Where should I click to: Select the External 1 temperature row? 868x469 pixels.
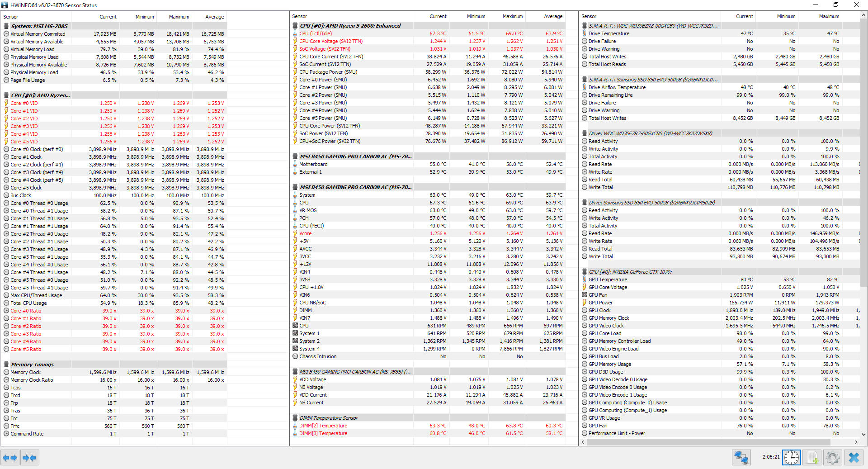point(429,172)
